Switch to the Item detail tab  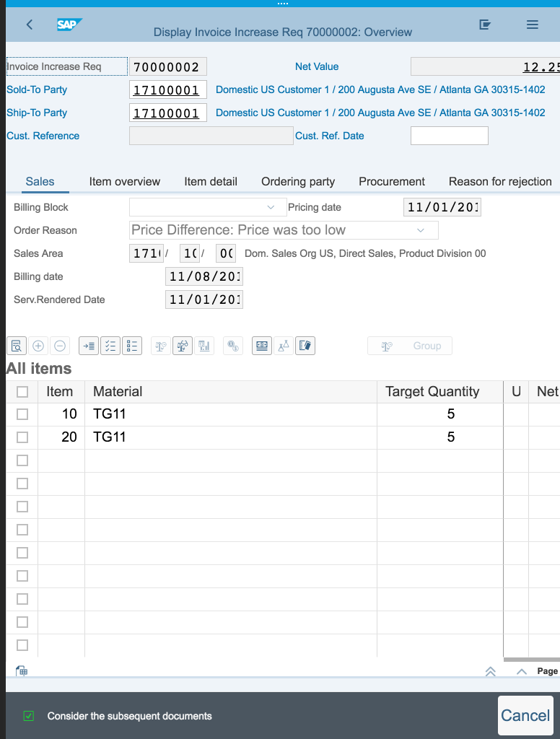pos(211,181)
